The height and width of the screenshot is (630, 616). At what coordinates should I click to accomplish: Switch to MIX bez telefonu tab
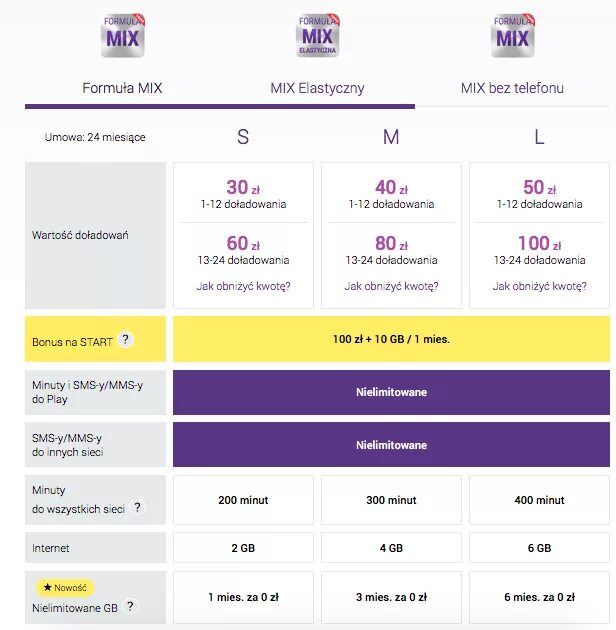coord(512,88)
